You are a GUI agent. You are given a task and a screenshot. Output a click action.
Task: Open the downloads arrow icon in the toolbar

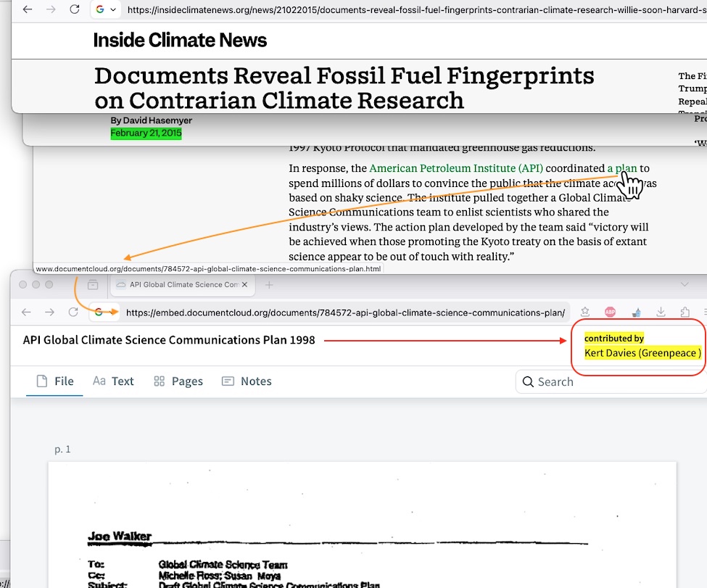pos(661,312)
